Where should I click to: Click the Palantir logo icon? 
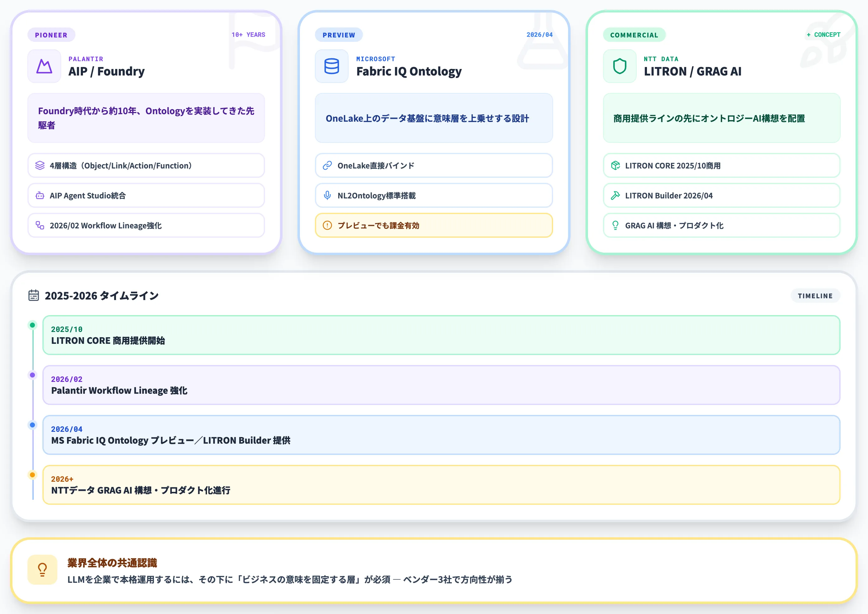44,66
